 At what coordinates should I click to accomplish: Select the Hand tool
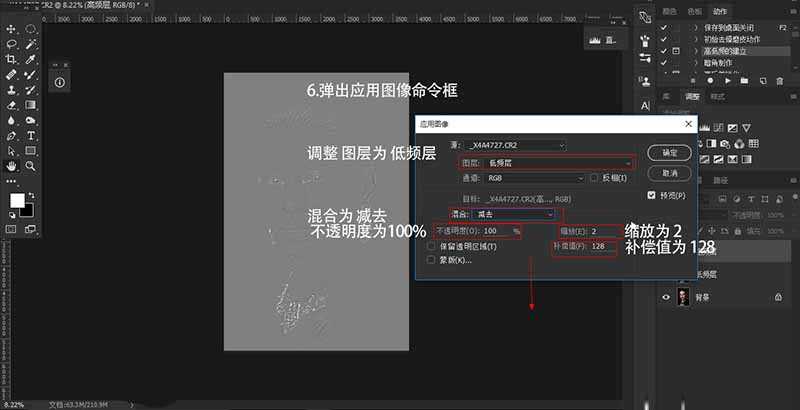(12, 165)
